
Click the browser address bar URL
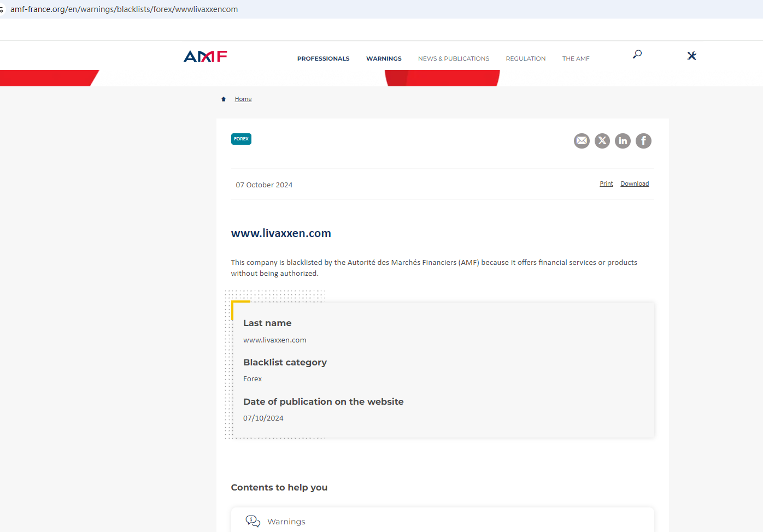[x=124, y=9]
